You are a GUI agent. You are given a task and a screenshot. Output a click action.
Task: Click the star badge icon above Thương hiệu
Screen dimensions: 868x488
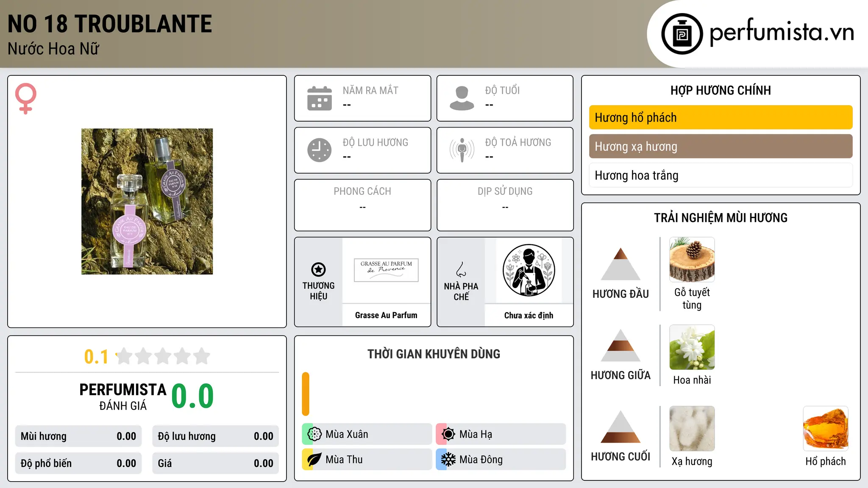tap(318, 269)
